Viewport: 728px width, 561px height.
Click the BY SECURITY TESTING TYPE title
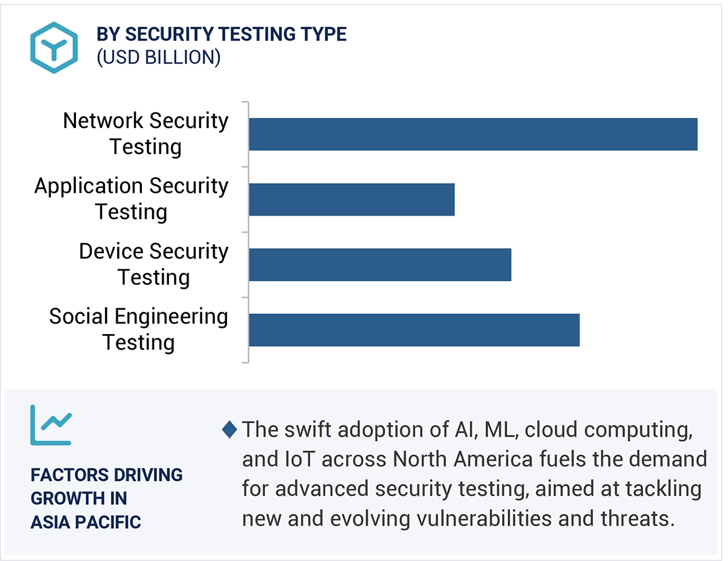222,34
